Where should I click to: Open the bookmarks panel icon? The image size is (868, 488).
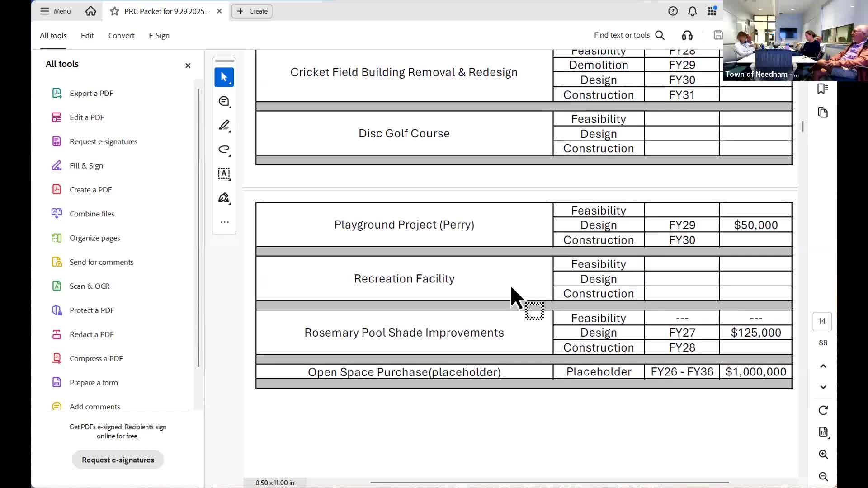coord(822,89)
